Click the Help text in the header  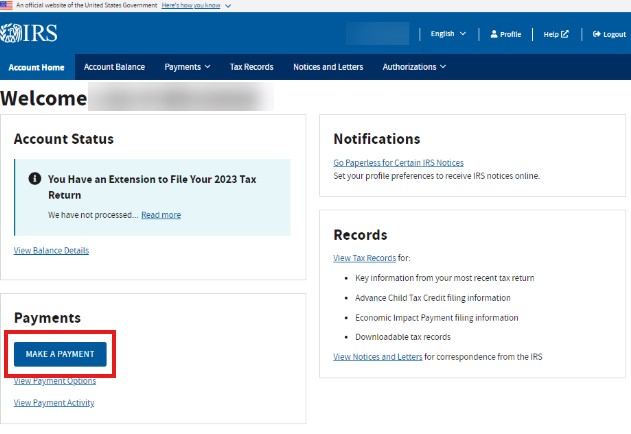point(551,34)
